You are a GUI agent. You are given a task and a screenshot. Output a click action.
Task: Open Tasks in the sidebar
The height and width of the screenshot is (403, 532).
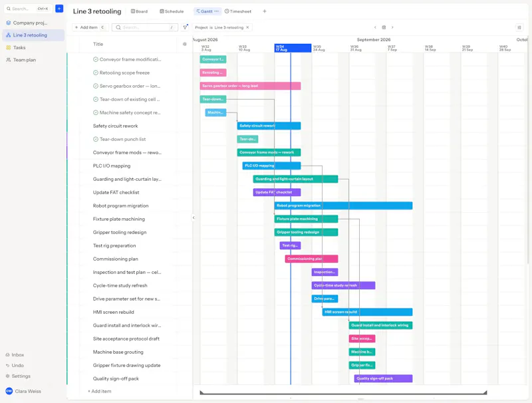tap(19, 47)
